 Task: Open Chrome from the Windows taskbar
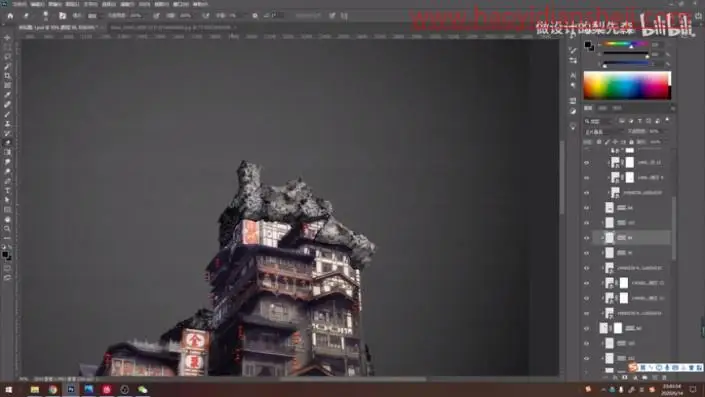[53, 389]
